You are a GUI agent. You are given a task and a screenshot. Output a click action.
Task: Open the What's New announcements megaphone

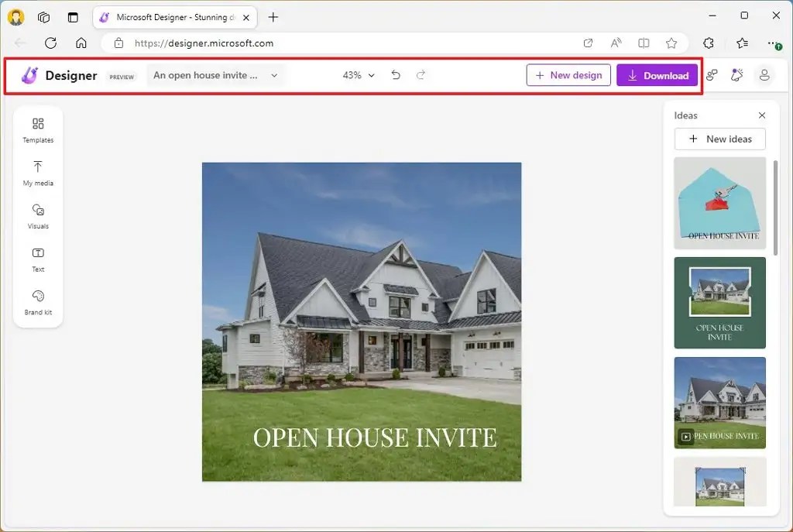736,75
